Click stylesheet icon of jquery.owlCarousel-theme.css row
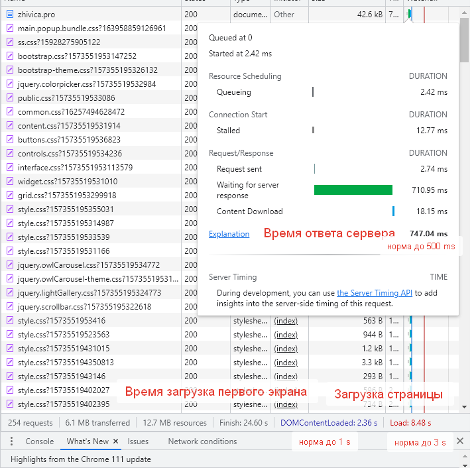 10,279
